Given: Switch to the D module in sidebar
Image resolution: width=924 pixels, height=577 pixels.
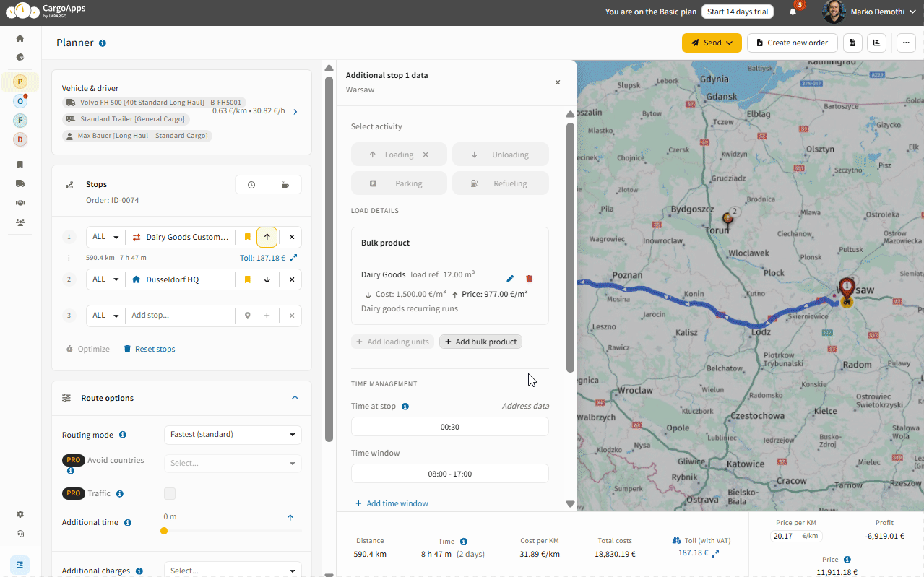Looking at the screenshot, I should 20,139.
